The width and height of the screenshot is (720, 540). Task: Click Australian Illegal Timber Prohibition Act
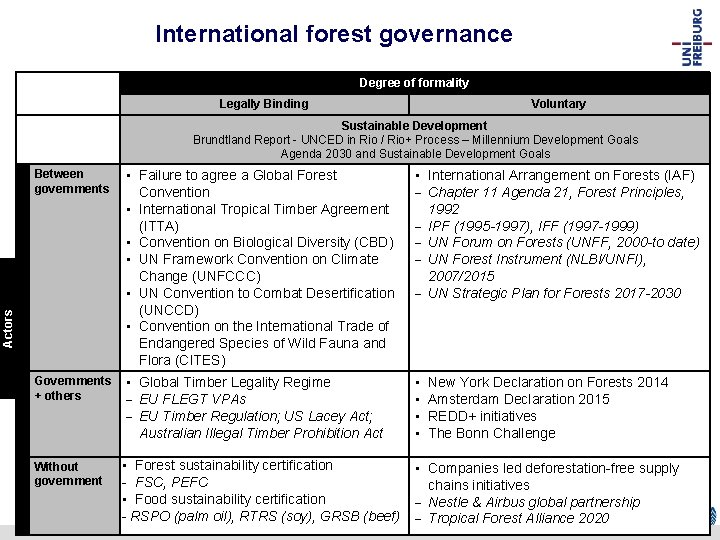[261, 433]
